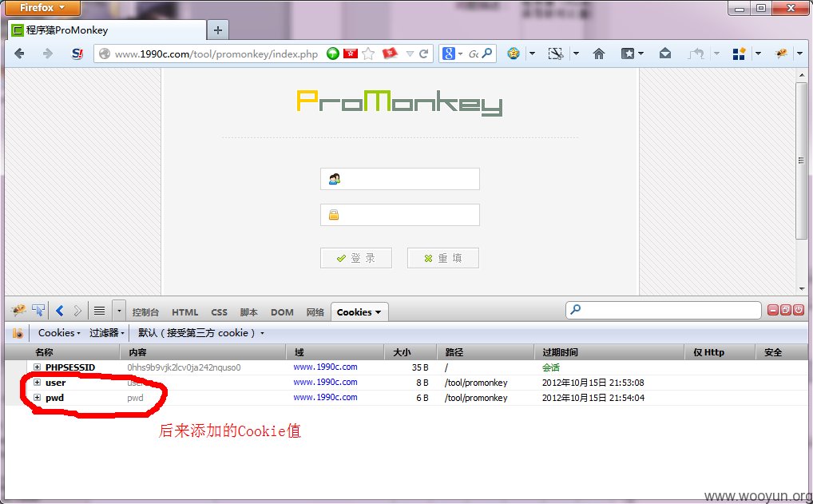Deactivate Firebug with red power icon

[x=799, y=310]
